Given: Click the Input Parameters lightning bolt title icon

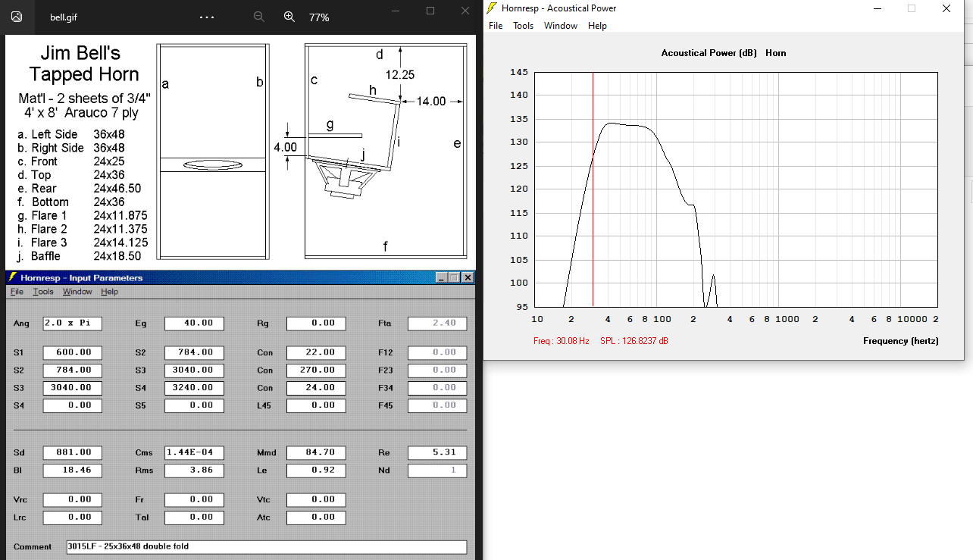Looking at the screenshot, I should [13, 278].
